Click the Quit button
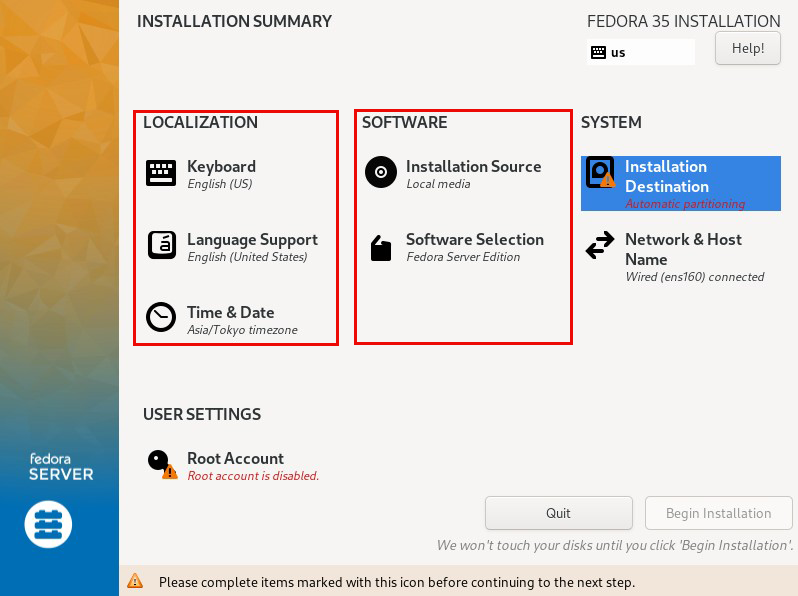The width and height of the screenshot is (798, 596). click(x=559, y=513)
